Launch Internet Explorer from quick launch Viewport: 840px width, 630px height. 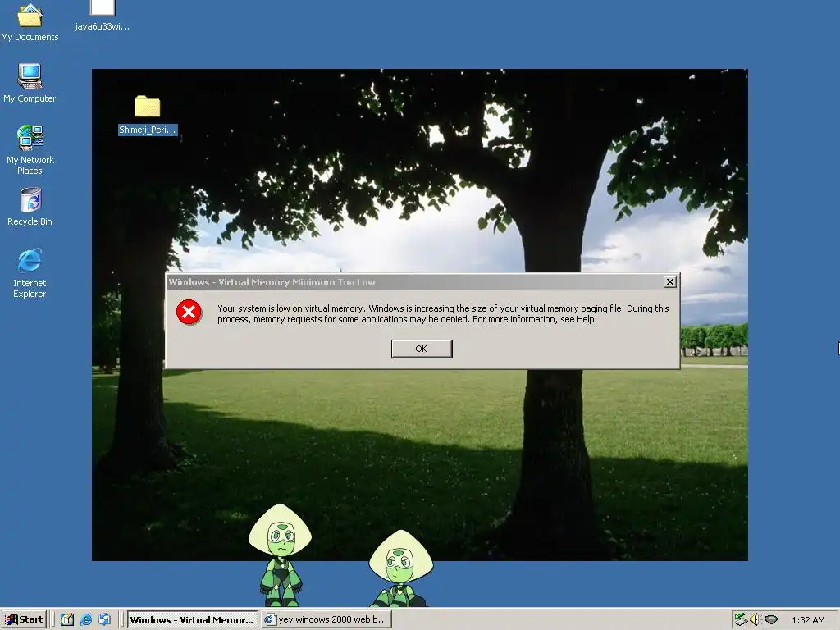pos(85,619)
